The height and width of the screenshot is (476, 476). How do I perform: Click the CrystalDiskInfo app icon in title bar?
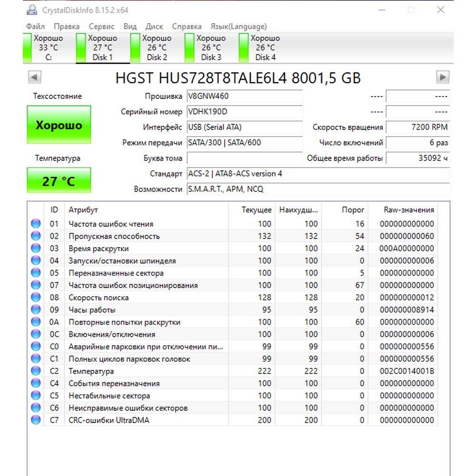pos(31,10)
